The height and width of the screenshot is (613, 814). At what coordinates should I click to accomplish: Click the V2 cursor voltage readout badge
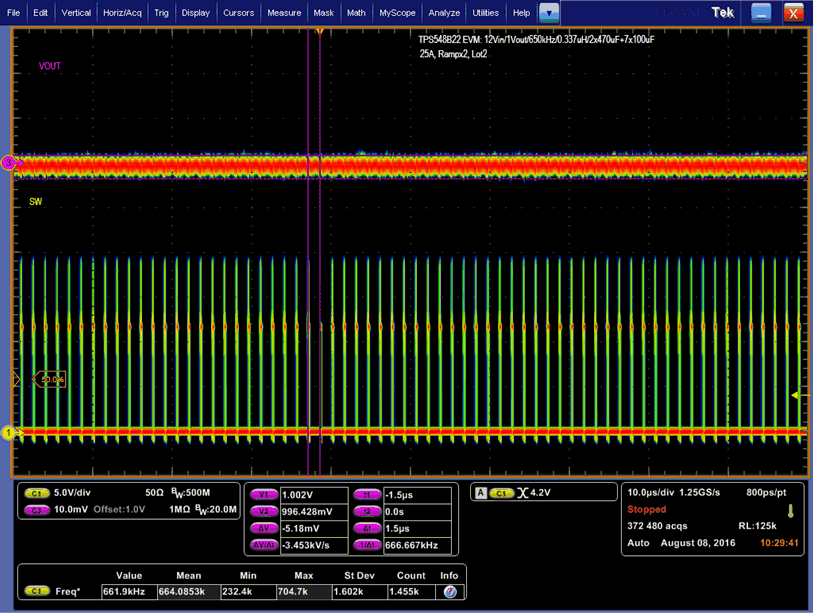263,510
